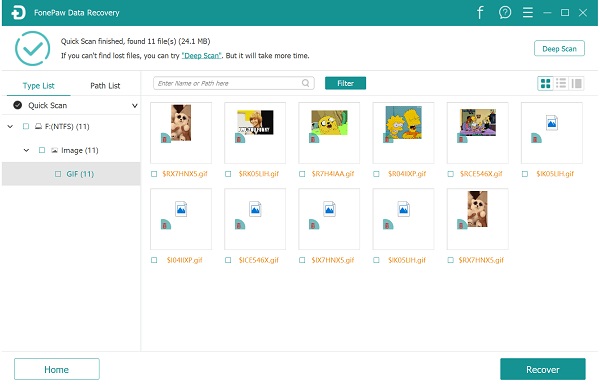The width and height of the screenshot is (600, 387).
Task: Select the $ICE546X.gif checkbox
Action: (228, 260)
